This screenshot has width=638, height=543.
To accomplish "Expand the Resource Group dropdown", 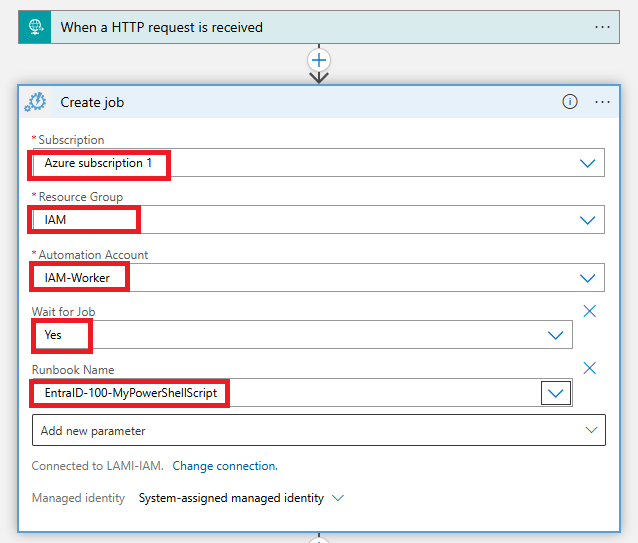I will tap(587, 220).
